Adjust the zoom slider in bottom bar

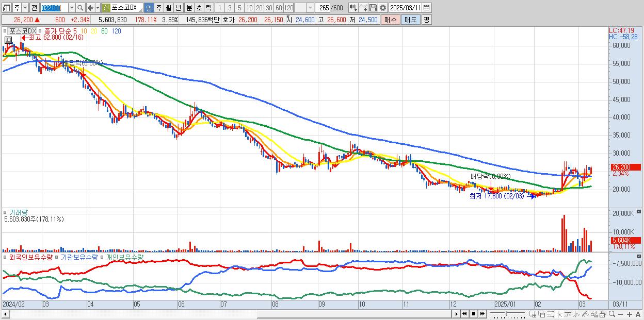click(508, 314)
